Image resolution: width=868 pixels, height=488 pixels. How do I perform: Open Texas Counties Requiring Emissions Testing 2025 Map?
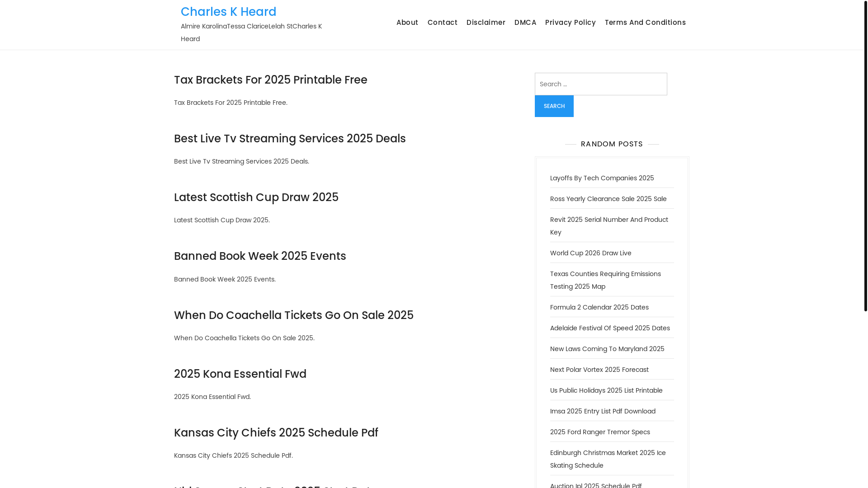(x=605, y=280)
